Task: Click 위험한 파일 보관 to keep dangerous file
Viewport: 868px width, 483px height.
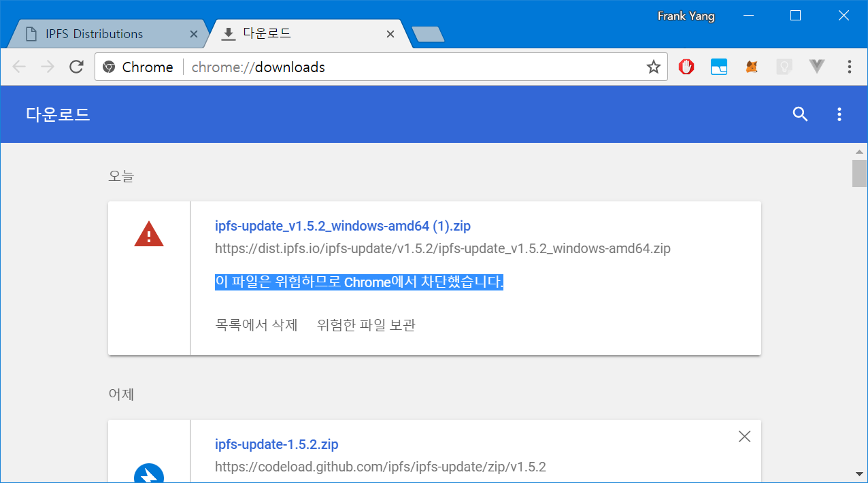Action: point(366,325)
